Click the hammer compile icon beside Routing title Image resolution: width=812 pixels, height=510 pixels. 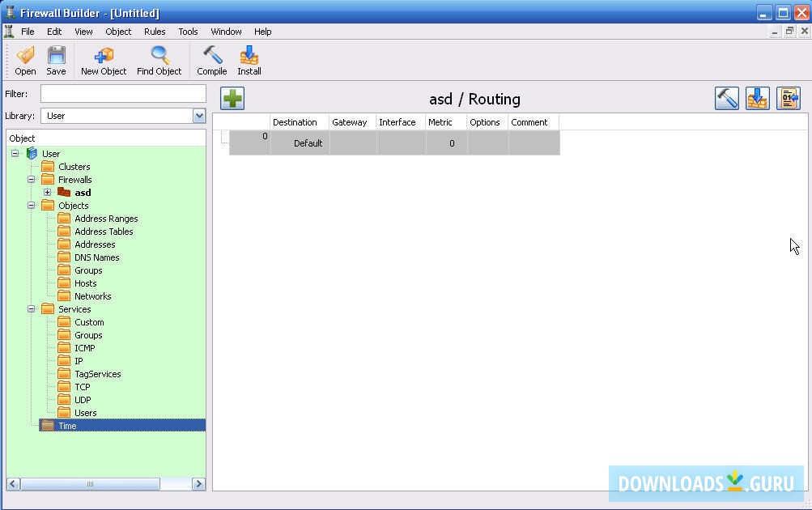[x=727, y=99]
